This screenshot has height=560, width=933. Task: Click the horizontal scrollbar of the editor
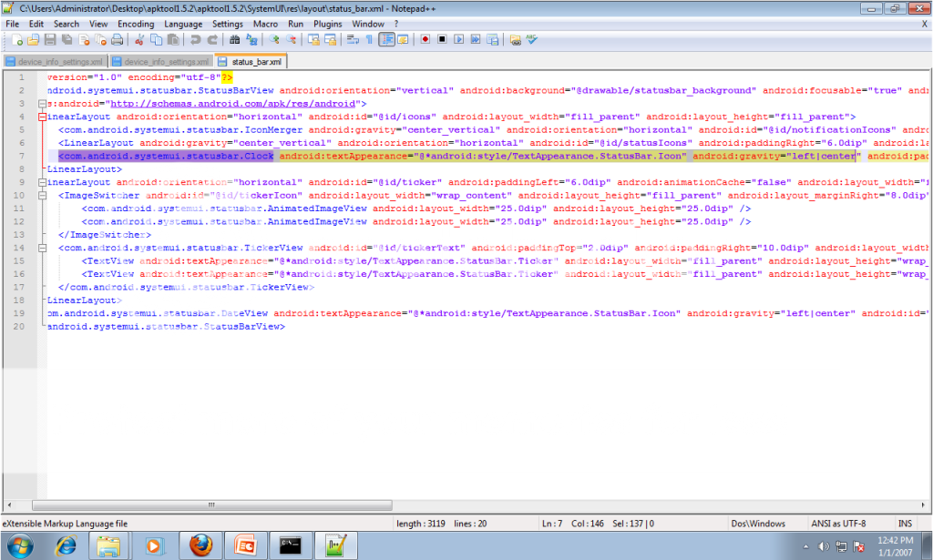(456, 504)
